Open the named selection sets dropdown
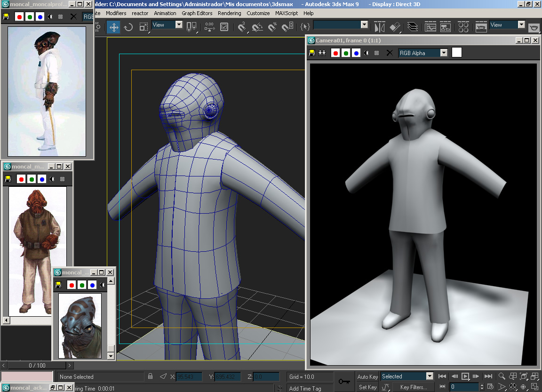The height and width of the screenshot is (392, 542). pos(364,24)
